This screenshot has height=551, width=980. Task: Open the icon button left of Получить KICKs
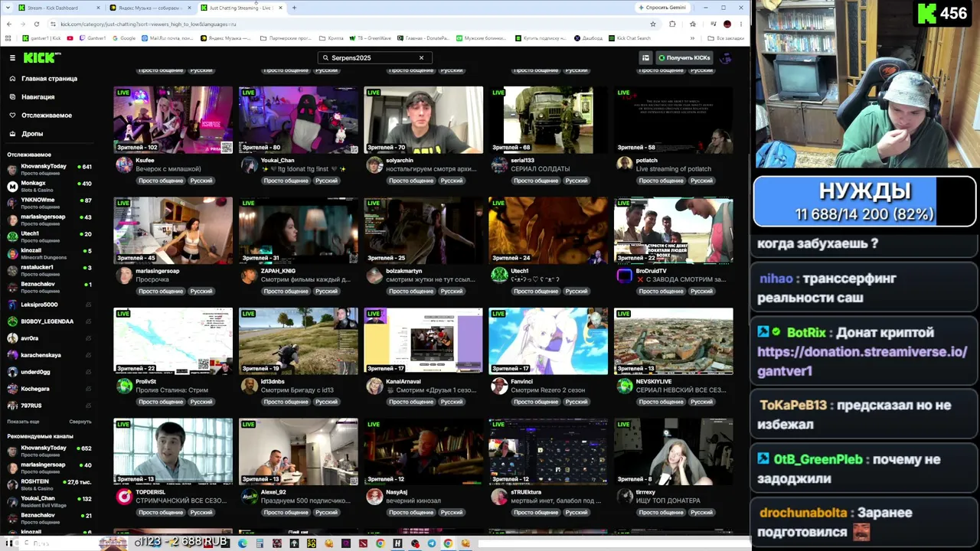(645, 57)
